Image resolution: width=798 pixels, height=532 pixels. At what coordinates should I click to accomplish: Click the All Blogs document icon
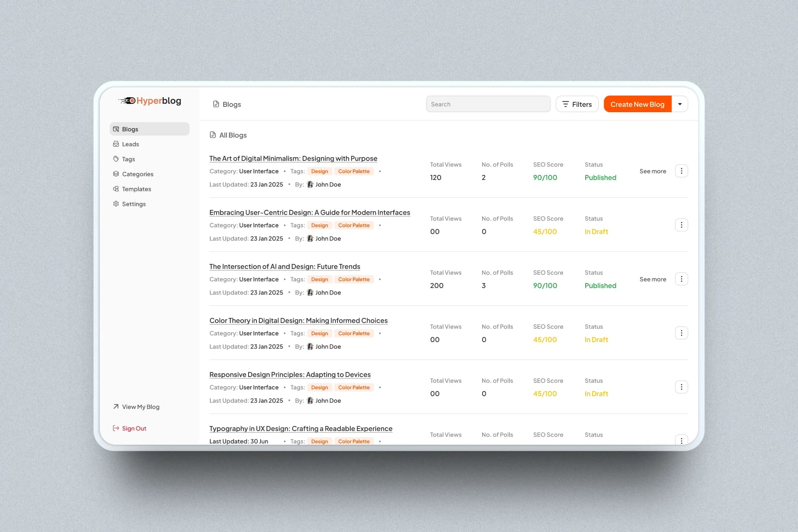click(x=214, y=135)
